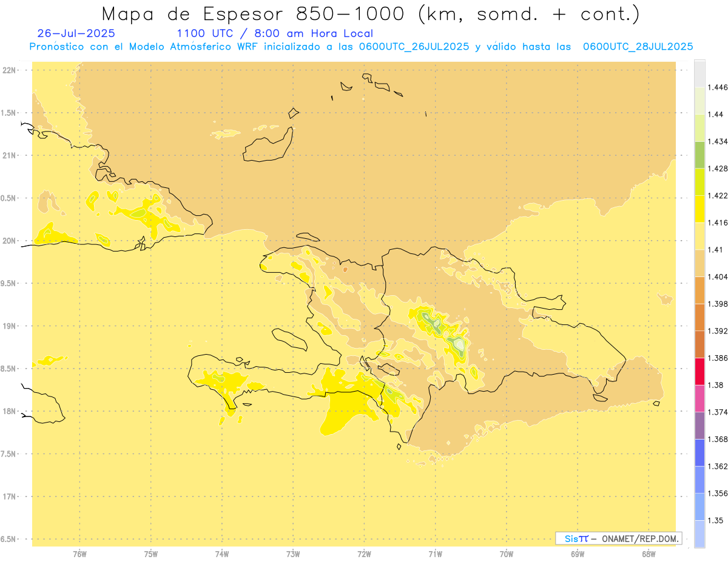The width and height of the screenshot is (728, 562).
Task: Click the legend value 1.446
Action: coord(719,87)
